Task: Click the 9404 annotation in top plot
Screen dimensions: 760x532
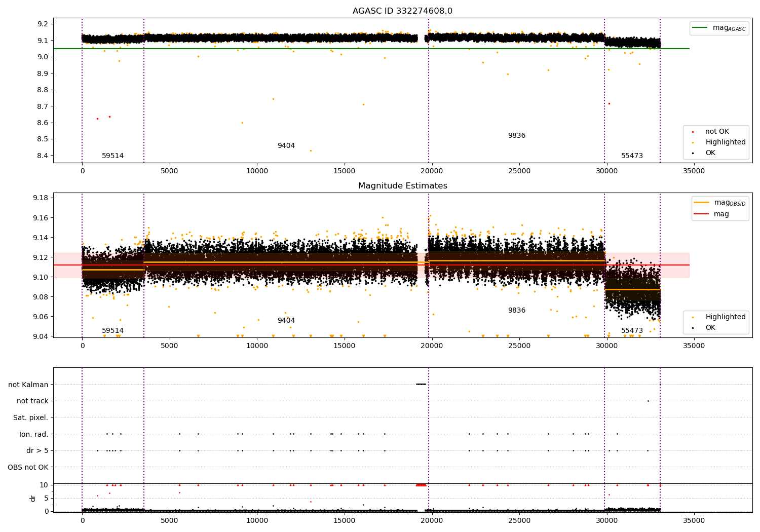Action: click(286, 146)
